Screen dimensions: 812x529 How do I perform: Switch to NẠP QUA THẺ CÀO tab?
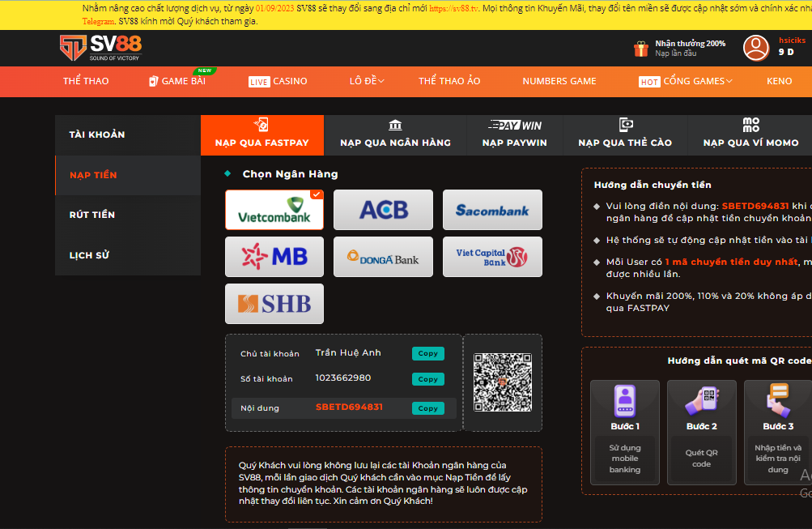coord(625,135)
